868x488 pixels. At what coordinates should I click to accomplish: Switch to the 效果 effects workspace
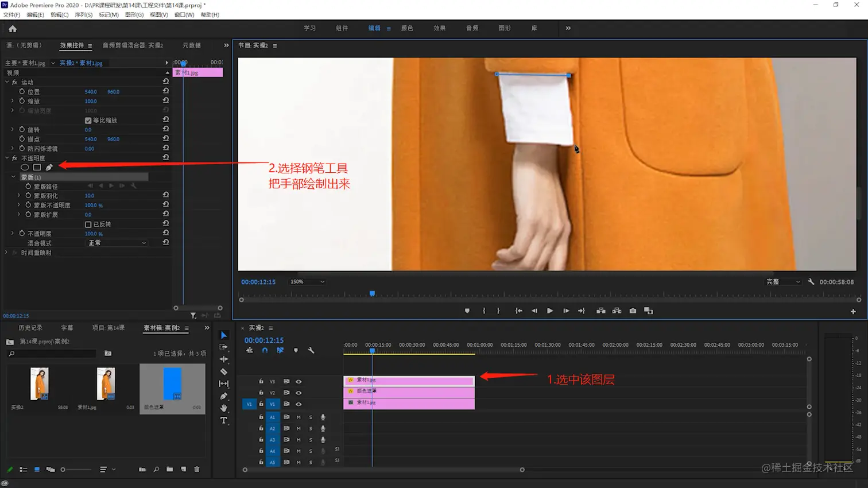[x=440, y=28]
